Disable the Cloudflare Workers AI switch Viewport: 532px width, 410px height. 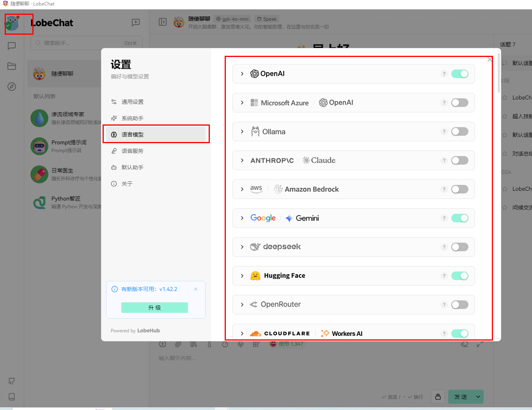click(460, 334)
